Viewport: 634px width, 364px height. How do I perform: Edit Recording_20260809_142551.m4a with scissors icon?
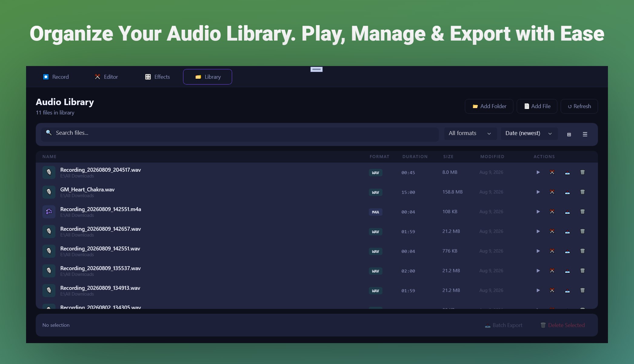pyautogui.click(x=552, y=212)
